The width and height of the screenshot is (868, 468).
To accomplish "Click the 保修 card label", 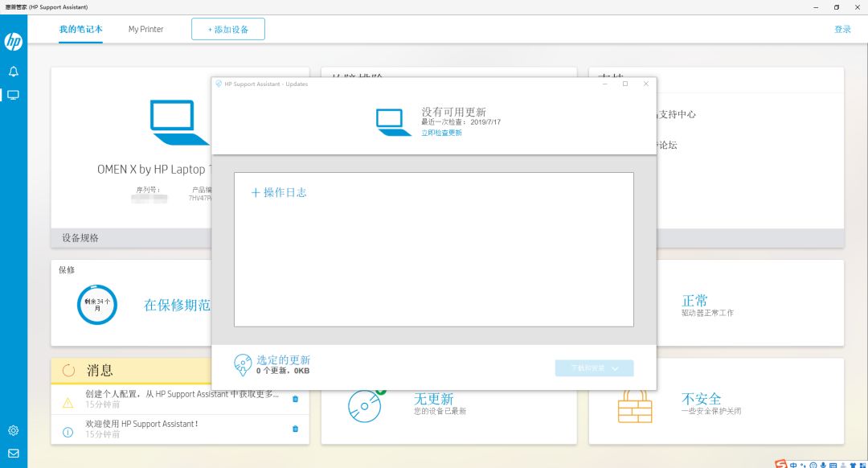I will pos(67,269).
